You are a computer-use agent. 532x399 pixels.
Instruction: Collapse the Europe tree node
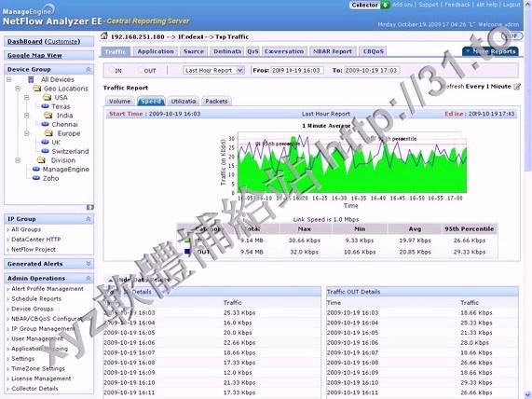26,133
